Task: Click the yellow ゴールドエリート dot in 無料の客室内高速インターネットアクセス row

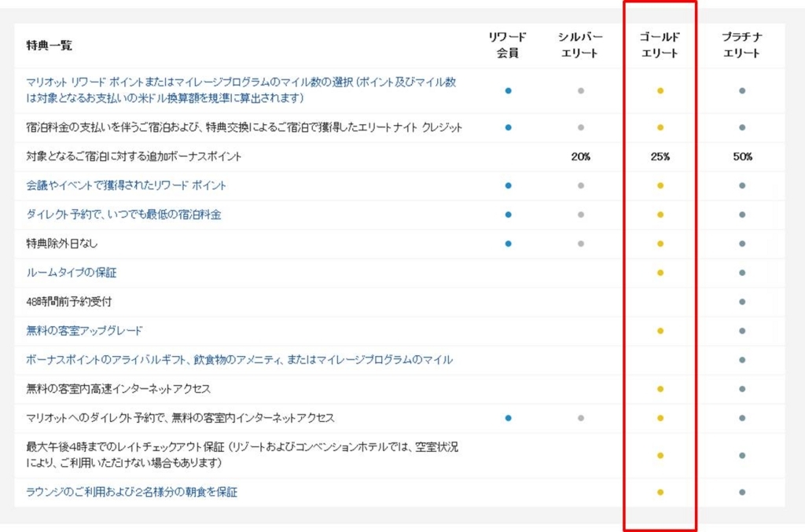Action: click(660, 389)
